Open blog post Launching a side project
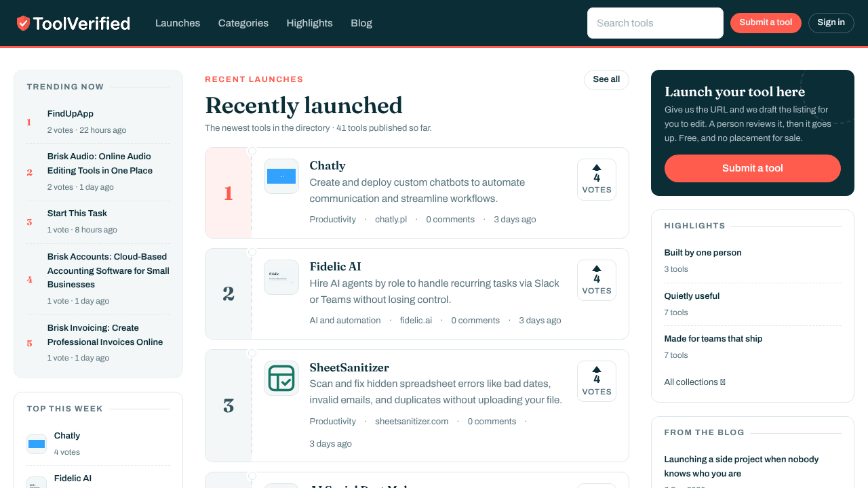Image resolution: width=868 pixels, height=488 pixels. tap(742, 466)
